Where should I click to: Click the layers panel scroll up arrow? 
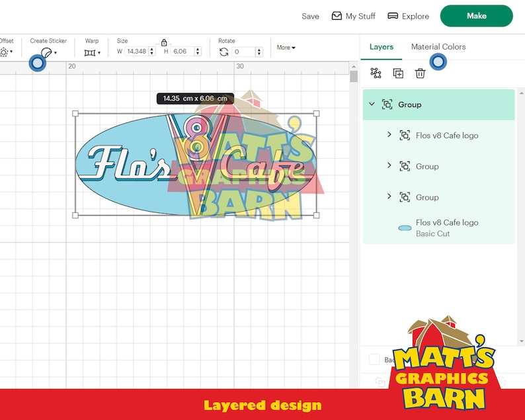coord(521,93)
